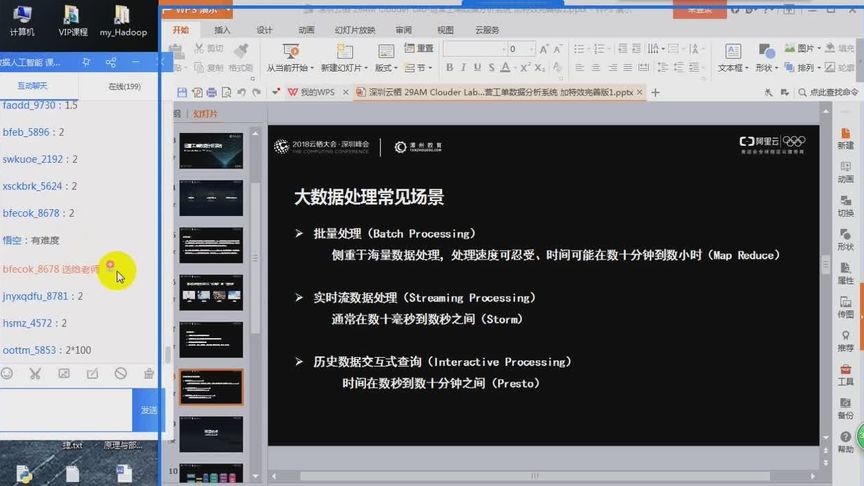The image size is (864, 486).
Task: Open the 版式 layout dropdown
Action: pyautogui.click(x=386, y=58)
